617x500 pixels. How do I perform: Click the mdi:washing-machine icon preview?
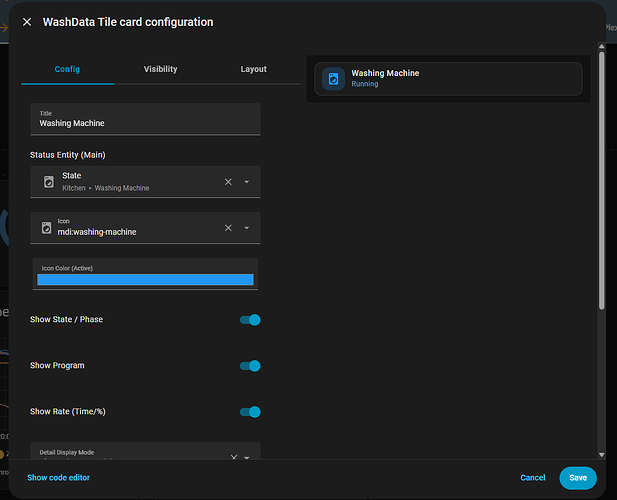(x=46, y=228)
